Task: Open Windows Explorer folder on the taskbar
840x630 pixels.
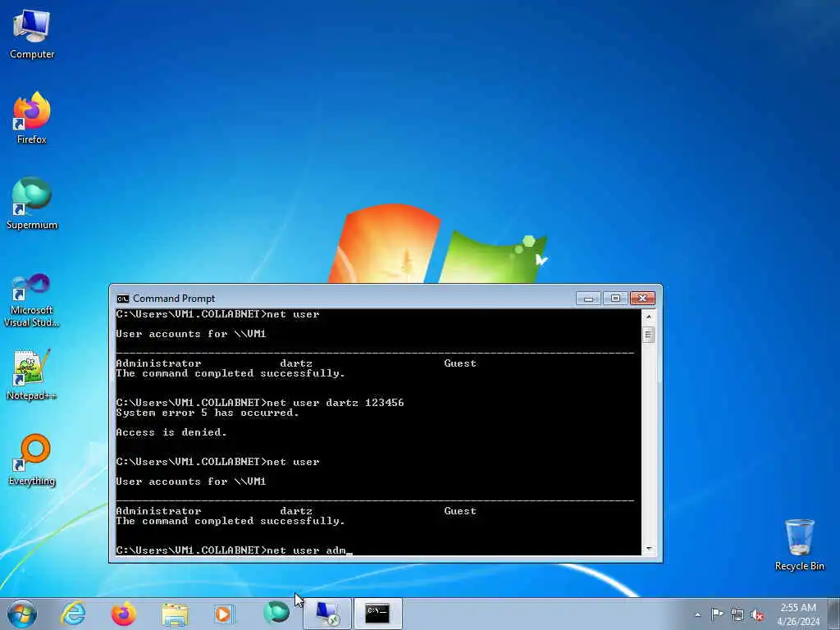Action: (x=175, y=614)
